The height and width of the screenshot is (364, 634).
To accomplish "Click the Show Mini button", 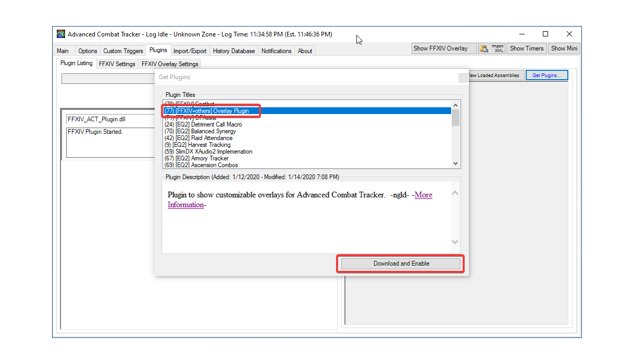I will 564,48.
